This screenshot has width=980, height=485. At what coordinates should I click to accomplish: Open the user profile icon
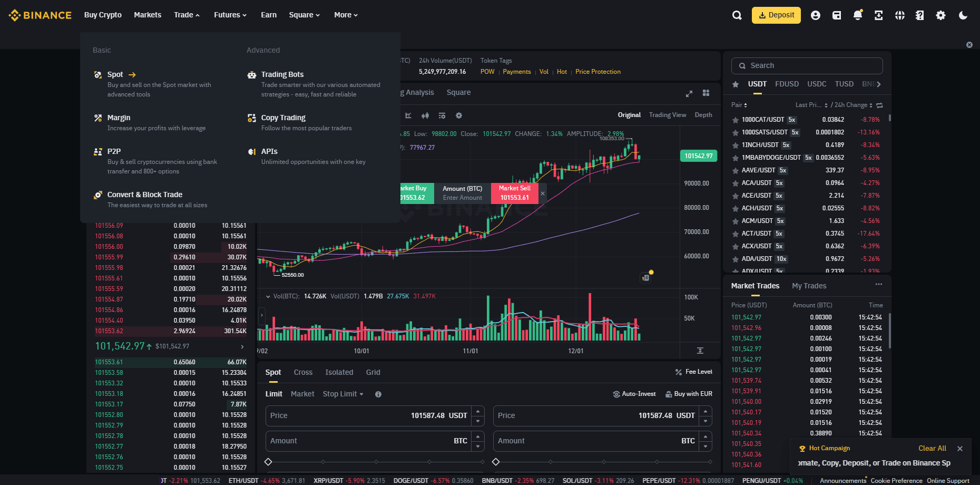tap(816, 15)
